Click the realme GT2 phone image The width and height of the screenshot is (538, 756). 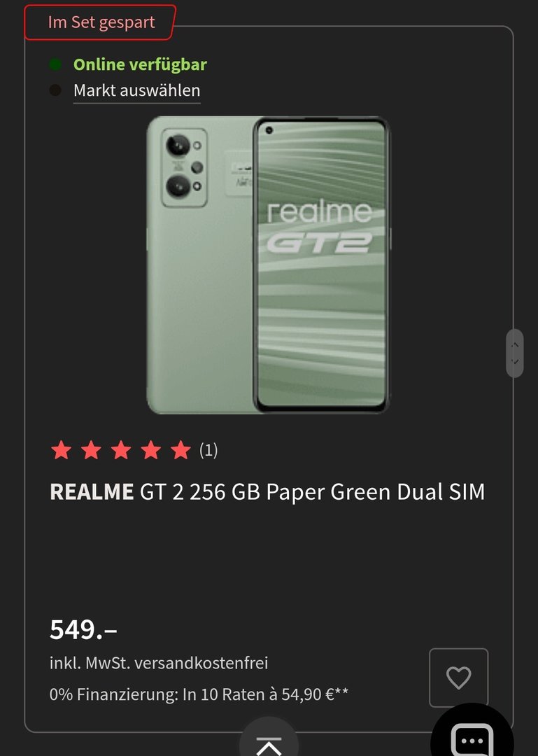click(269, 265)
